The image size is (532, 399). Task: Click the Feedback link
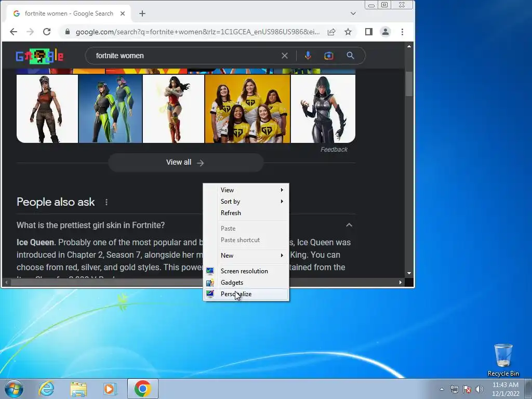click(334, 150)
